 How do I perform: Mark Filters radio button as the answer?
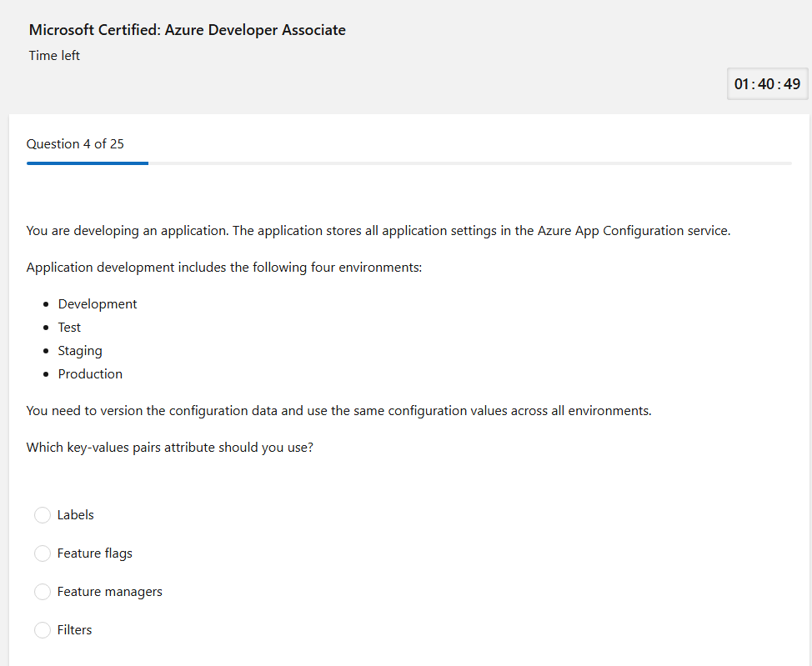click(43, 630)
